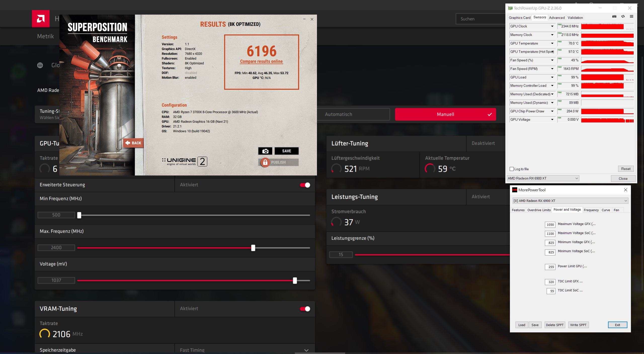Enable the Log to file checkbox
Screen dimensions: 644x354
512,169
